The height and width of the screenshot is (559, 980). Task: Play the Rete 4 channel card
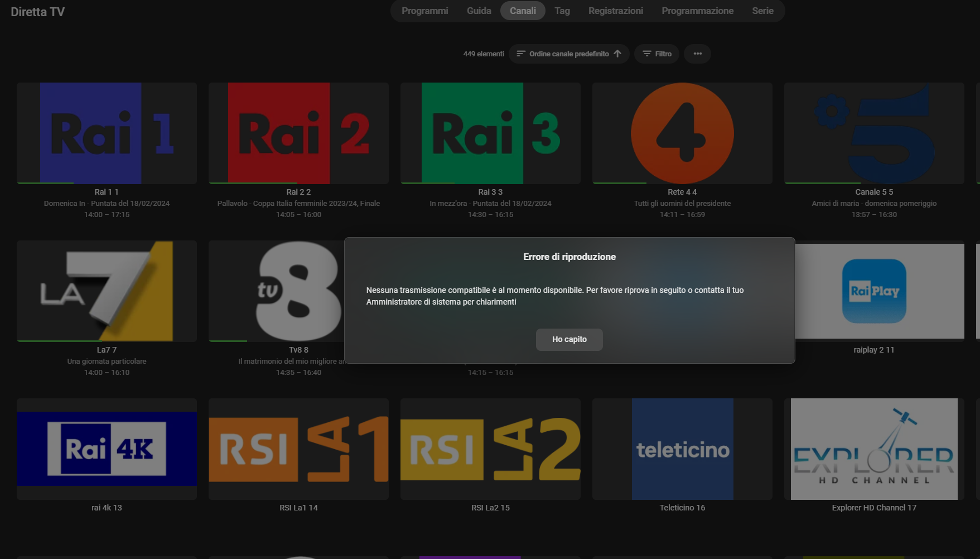[682, 133]
